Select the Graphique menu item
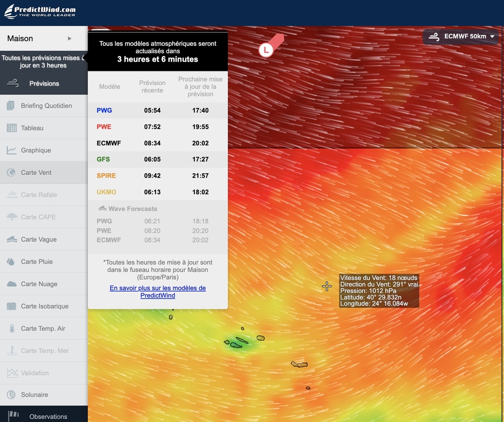 [x=44, y=150]
